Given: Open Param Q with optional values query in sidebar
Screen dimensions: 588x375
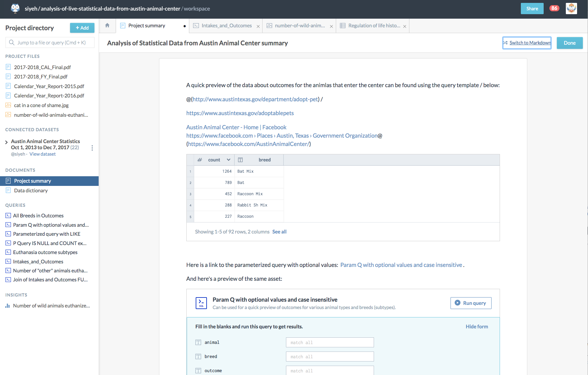Looking at the screenshot, I should [x=51, y=225].
